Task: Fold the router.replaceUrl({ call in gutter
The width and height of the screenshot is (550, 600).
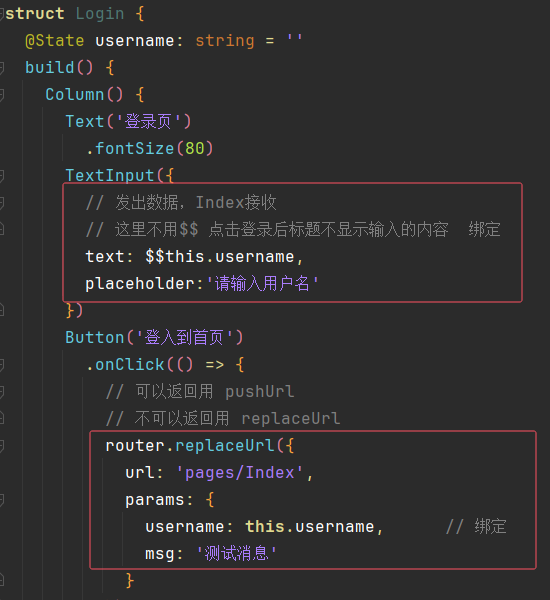Action: (x=2, y=446)
